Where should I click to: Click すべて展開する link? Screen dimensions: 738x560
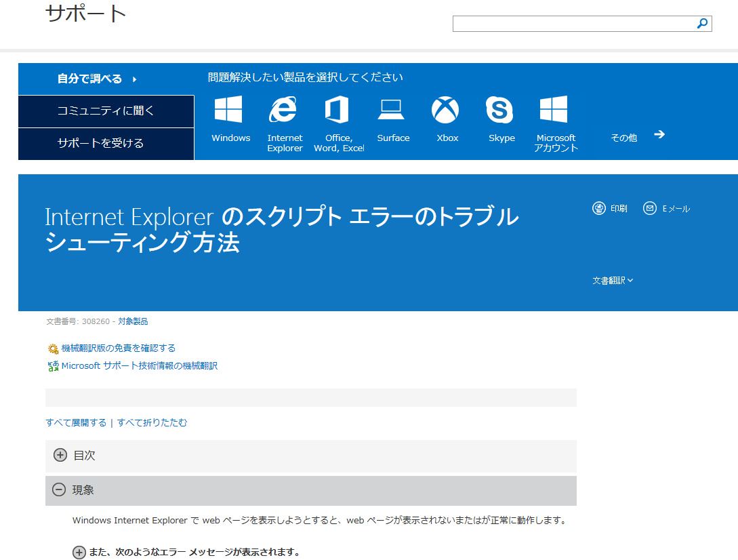point(76,422)
